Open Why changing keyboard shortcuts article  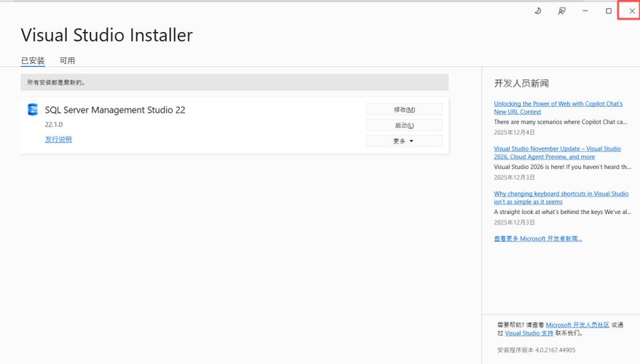561,197
